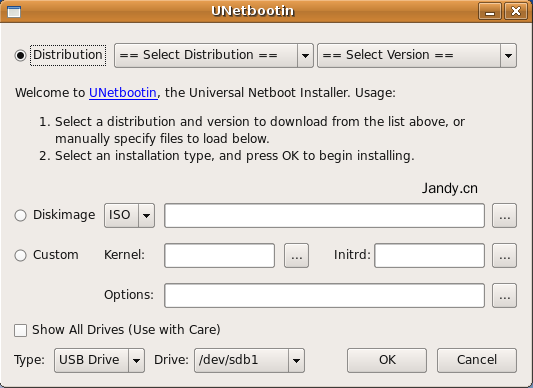The image size is (533, 388).
Task: Browse for a Kernel file
Action: pos(296,255)
